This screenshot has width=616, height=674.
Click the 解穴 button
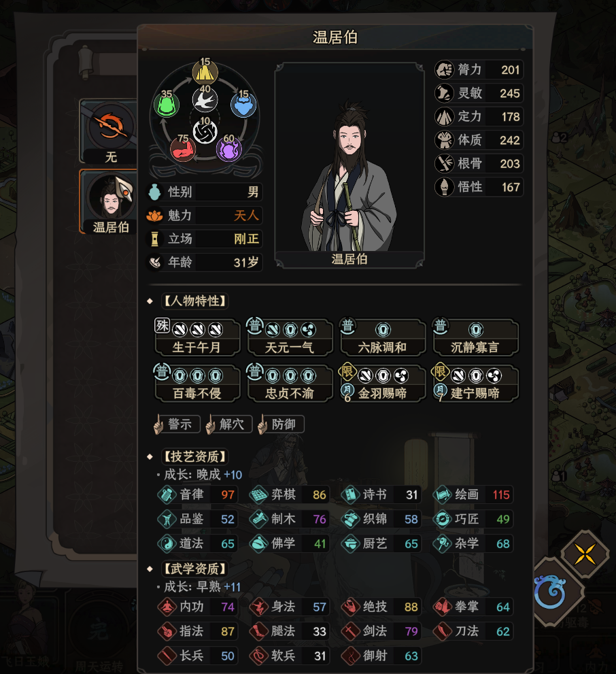tap(229, 424)
